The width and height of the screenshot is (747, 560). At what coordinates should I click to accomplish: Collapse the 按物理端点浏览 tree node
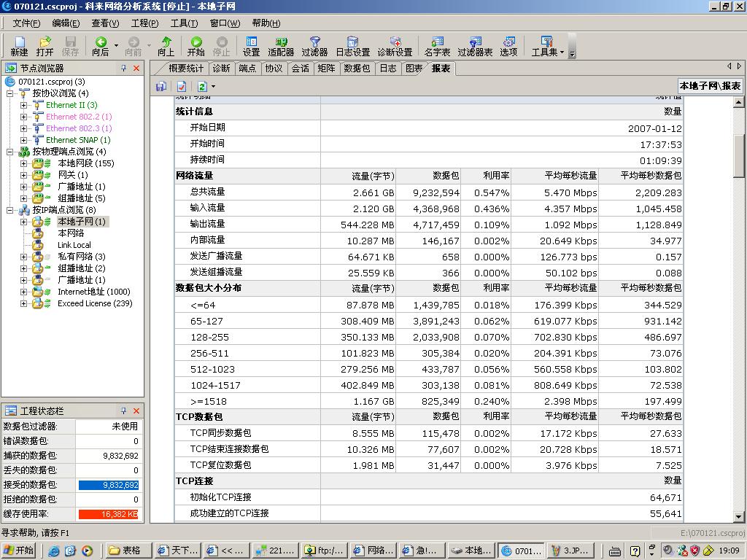pos(10,152)
